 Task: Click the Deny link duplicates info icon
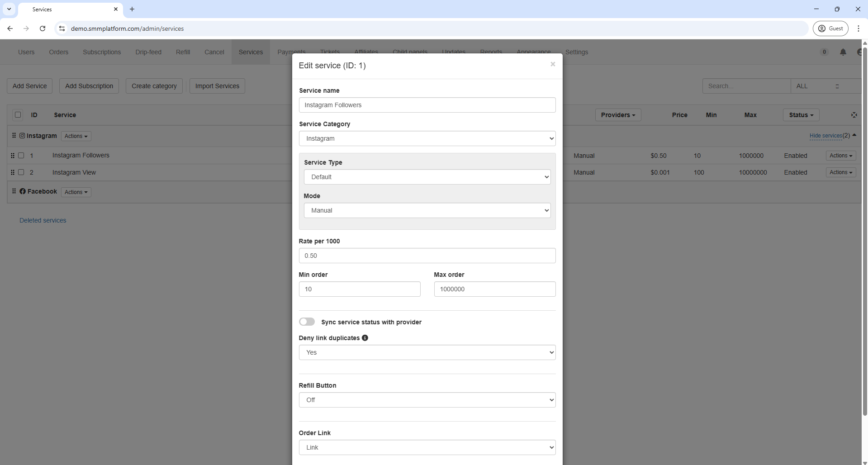click(x=365, y=338)
